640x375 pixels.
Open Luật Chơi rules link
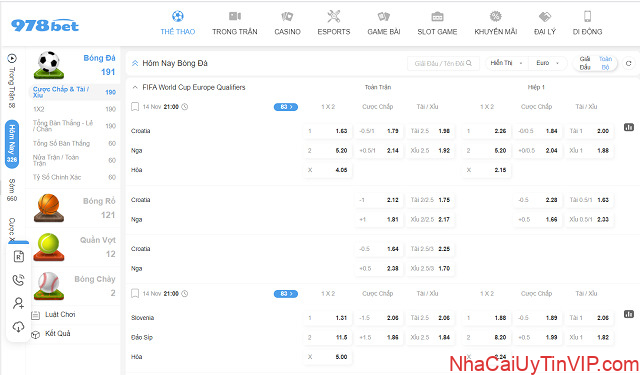[60, 315]
